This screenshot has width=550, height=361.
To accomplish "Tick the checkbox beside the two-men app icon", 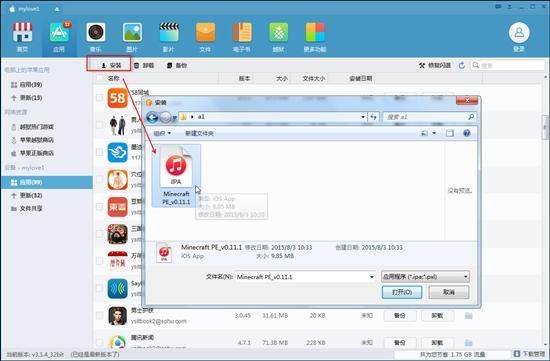I will tap(100, 125).
